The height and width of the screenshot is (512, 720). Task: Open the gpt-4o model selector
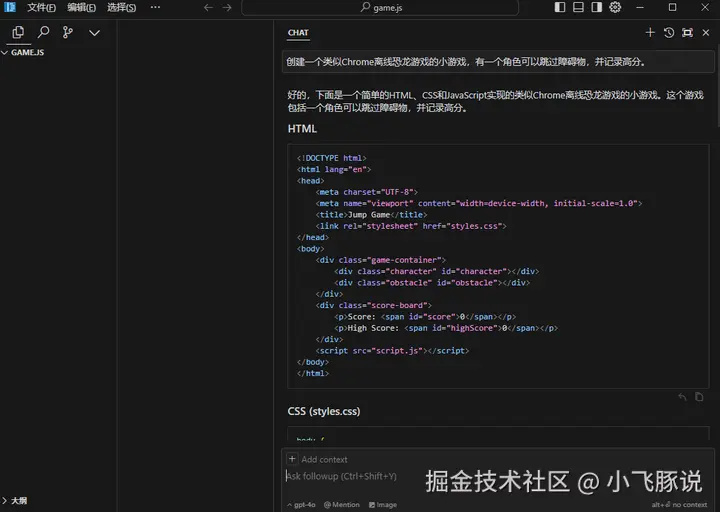[301, 505]
